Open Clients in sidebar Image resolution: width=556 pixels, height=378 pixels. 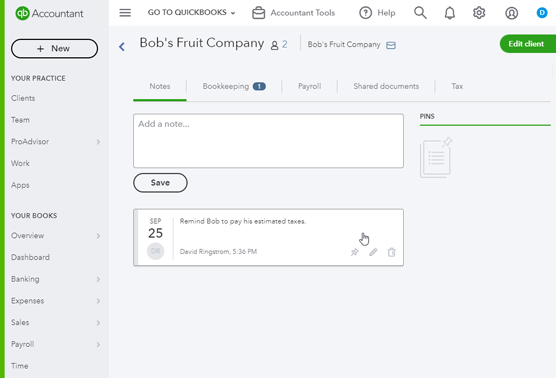(23, 98)
